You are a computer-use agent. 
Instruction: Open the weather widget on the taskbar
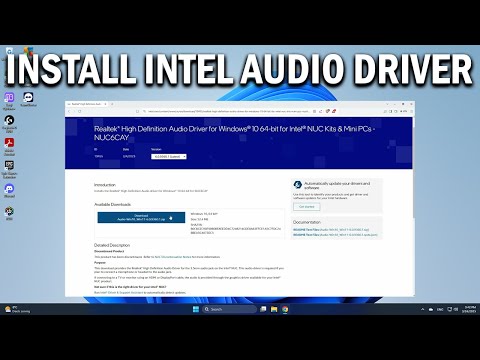tap(17, 309)
